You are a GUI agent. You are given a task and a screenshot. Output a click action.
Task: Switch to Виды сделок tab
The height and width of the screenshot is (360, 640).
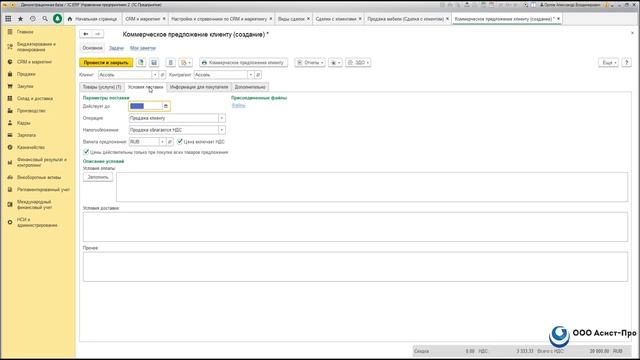tap(291, 19)
